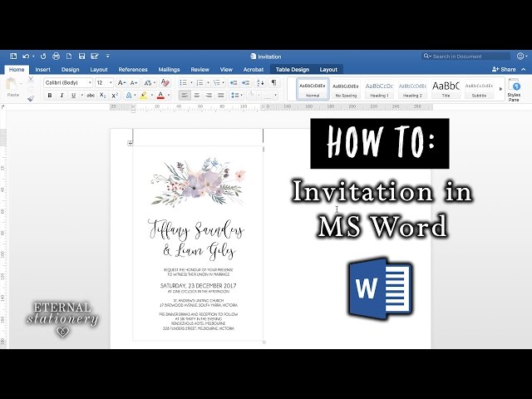The height and width of the screenshot is (399, 532).
Task: Toggle superscript formatting
Action: coord(115,96)
